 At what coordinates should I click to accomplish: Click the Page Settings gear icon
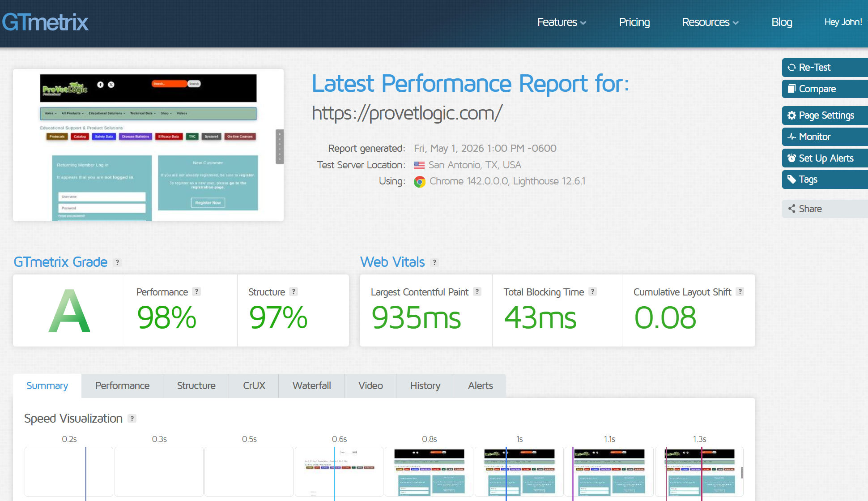click(791, 116)
